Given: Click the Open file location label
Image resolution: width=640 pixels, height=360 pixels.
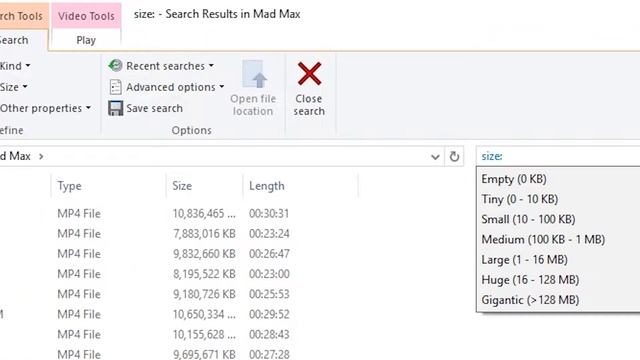Looking at the screenshot, I should [x=253, y=105].
